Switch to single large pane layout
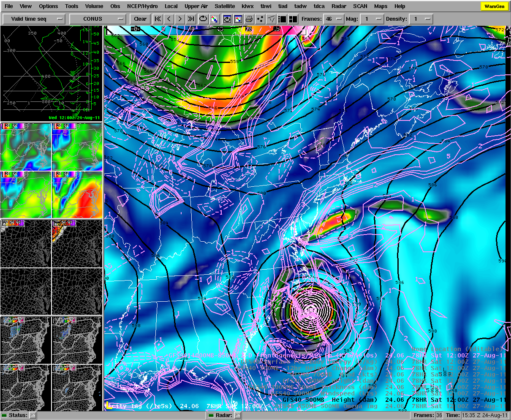 pos(282,19)
